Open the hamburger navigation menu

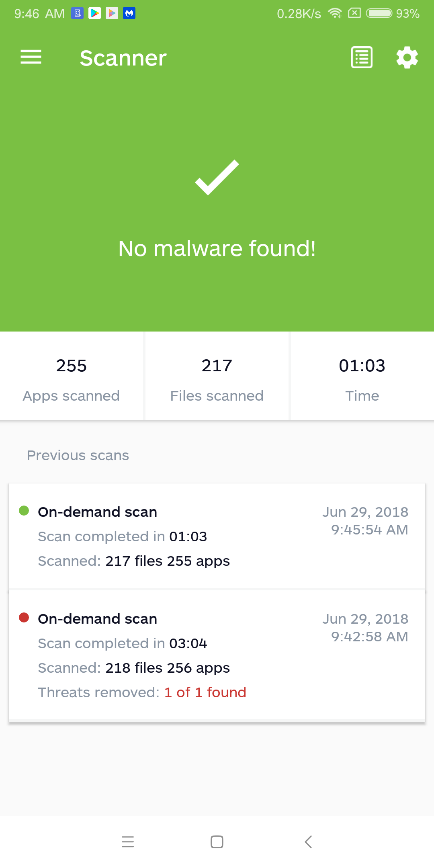click(x=31, y=57)
